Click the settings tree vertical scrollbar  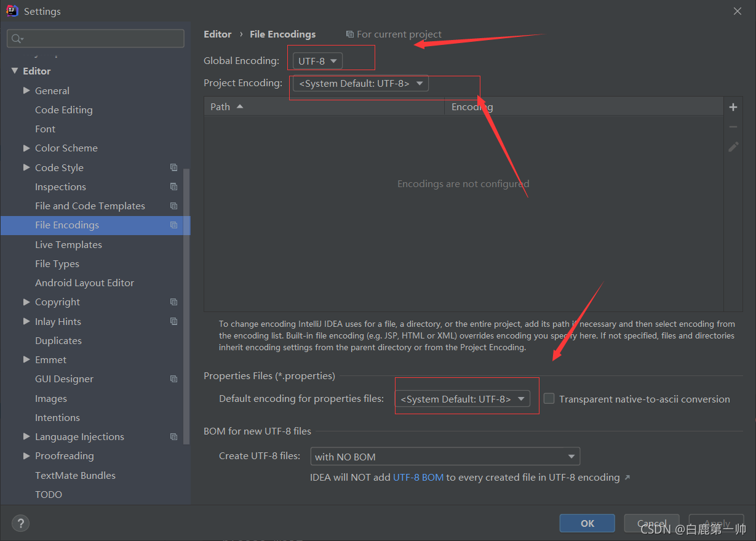pyautogui.click(x=186, y=308)
